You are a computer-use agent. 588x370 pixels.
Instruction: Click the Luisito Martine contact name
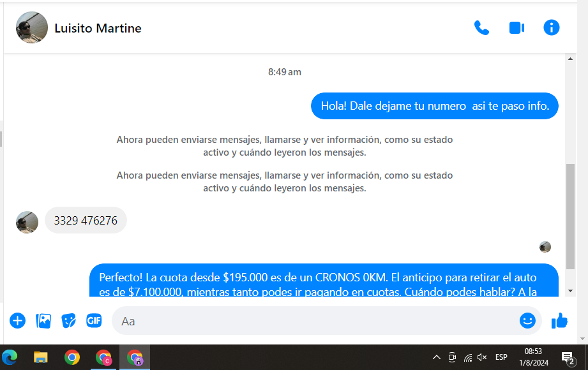pos(98,28)
